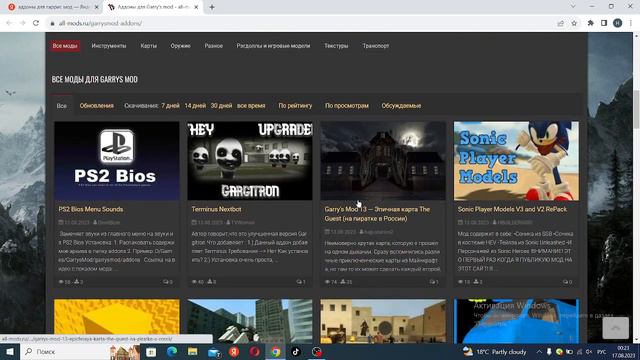Open the city buildings map thumbnail

pyautogui.click(x=250, y=321)
